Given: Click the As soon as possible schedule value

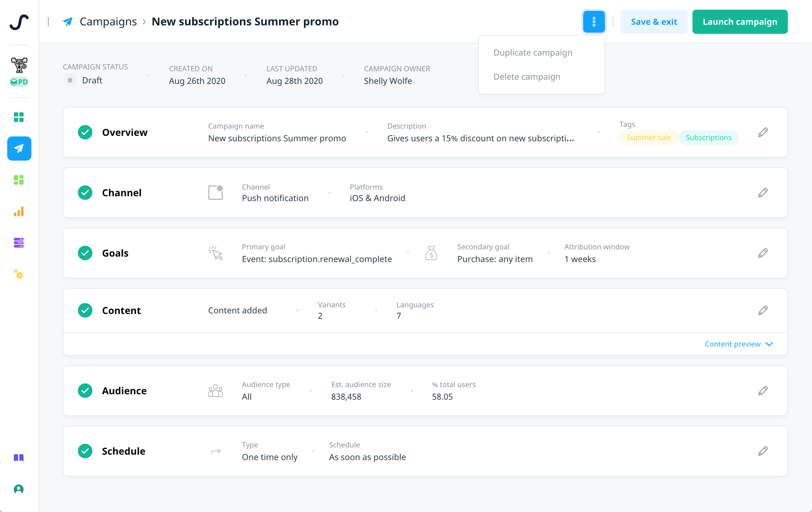Looking at the screenshot, I should [367, 457].
